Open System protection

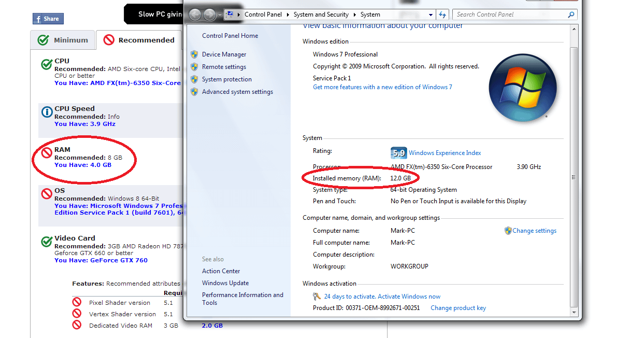tap(227, 79)
